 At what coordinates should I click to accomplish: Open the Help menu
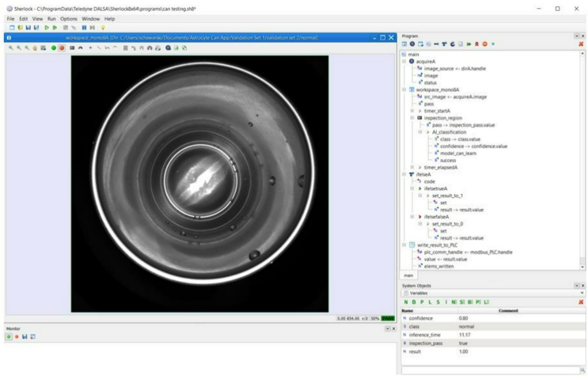[109, 19]
